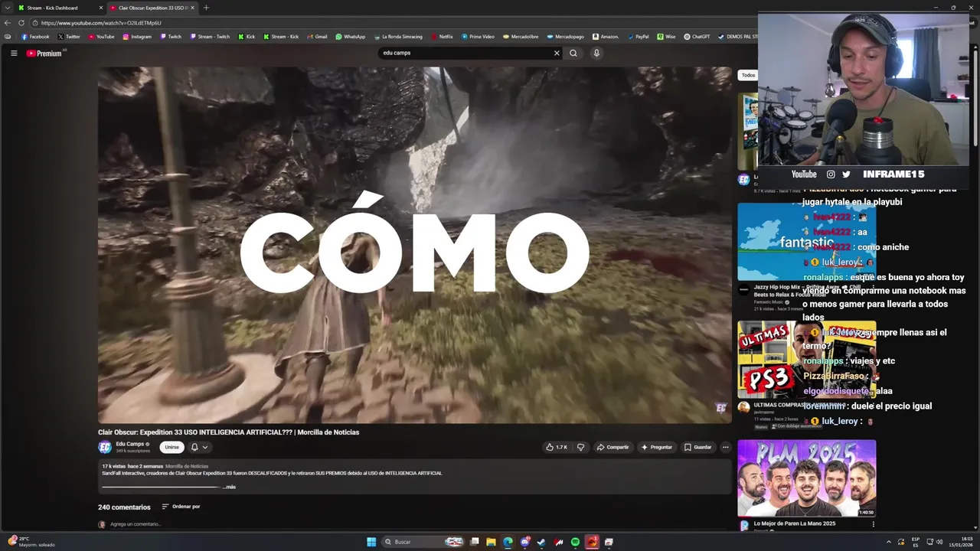The height and width of the screenshot is (551, 980).
Task: Open the Preguntar AI button
Action: click(x=657, y=447)
